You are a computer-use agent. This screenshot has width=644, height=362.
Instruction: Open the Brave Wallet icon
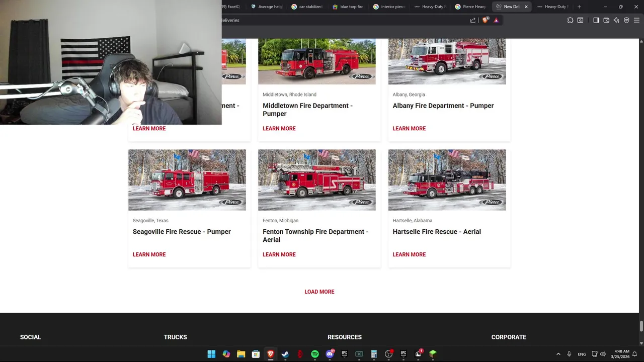click(606, 20)
